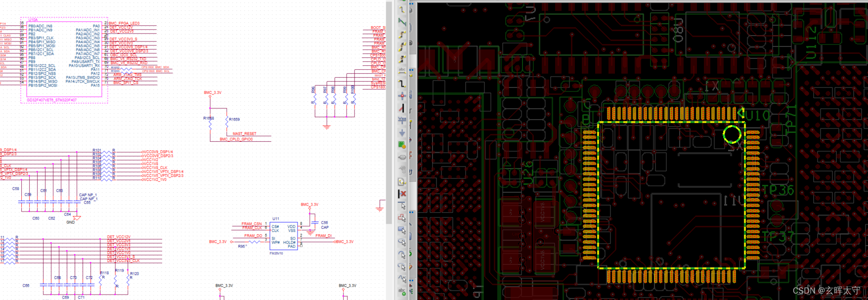Choose the net alias abc tool
The height and width of the screenshot is (300, 868).
click(402, 71)
